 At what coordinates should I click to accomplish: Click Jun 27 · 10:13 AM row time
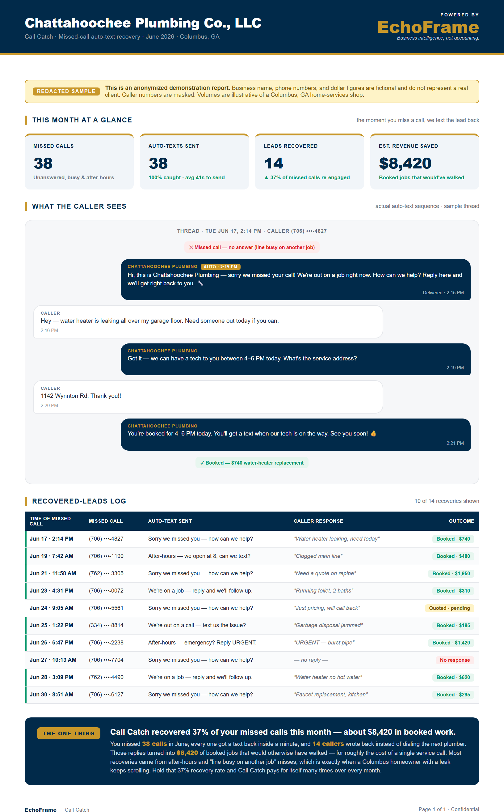point(53,660)
